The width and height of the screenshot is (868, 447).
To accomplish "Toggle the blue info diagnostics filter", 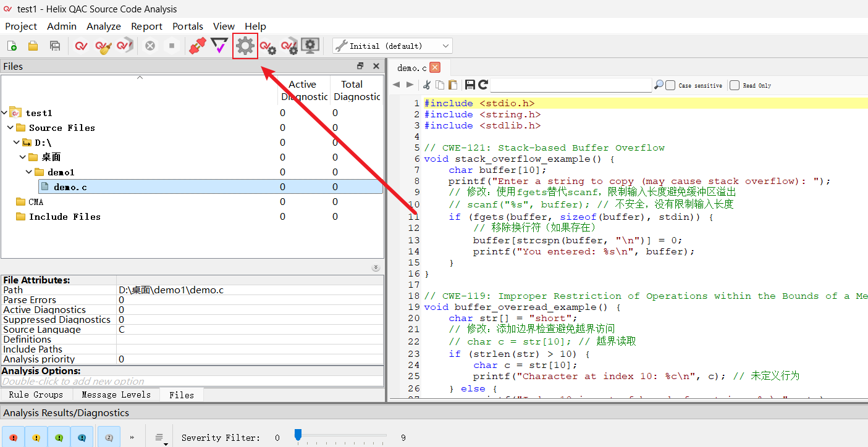I will [x=82, y=437].
